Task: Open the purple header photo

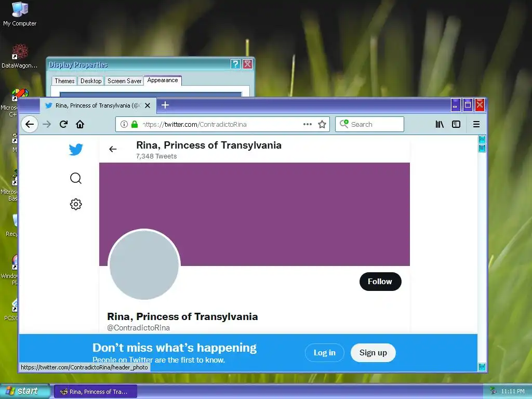Action: tap(255, 214)
